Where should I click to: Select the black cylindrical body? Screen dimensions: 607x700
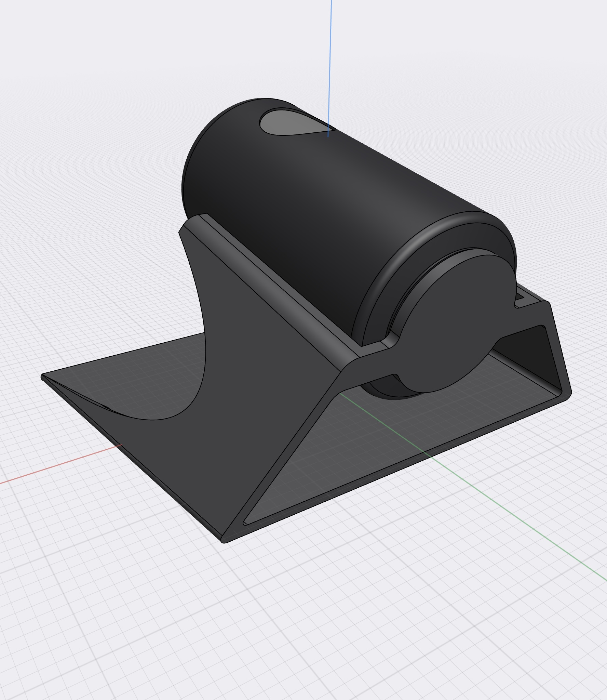click(325, 205)
